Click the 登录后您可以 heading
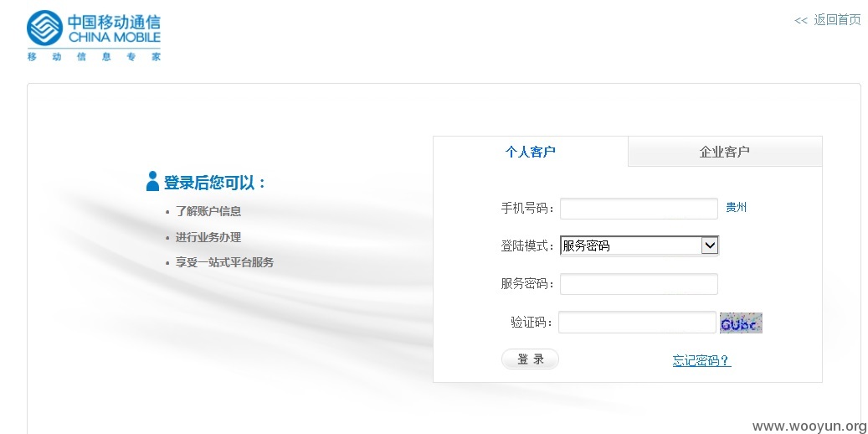 [214, 183]
